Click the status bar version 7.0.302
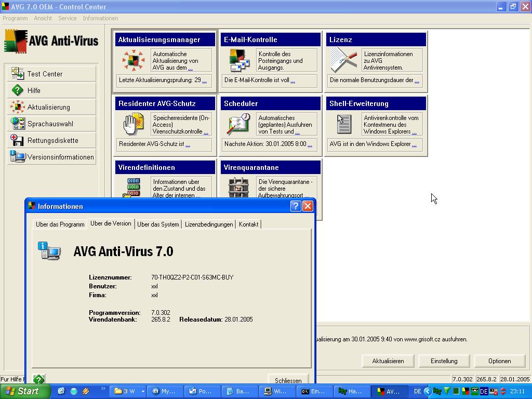This screenshot has height=399, width=532. (462, 379)
